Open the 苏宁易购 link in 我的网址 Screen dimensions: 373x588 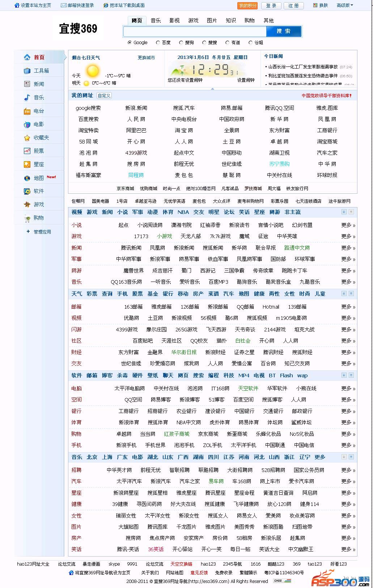[279, 164]
